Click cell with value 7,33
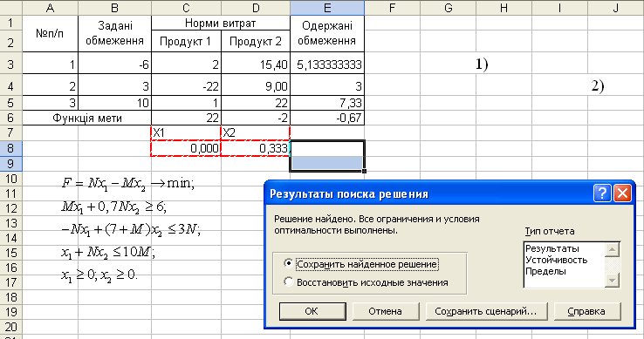 pos(327,103)
